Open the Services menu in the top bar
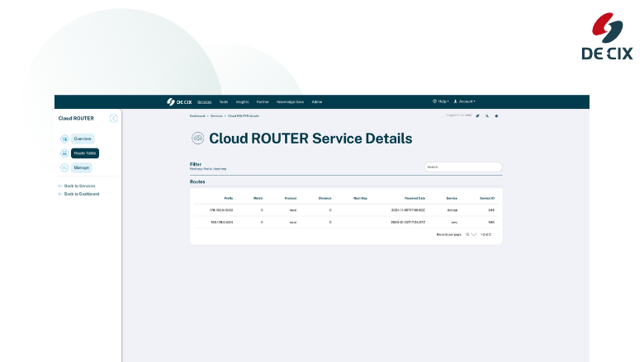 pos(204,102)
